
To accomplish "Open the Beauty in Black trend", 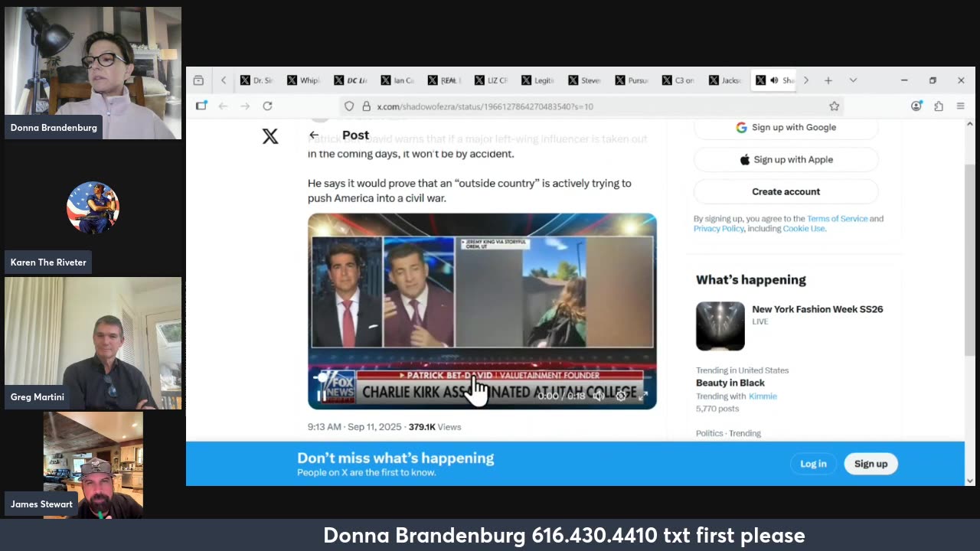I will click(x=730, y=383).
